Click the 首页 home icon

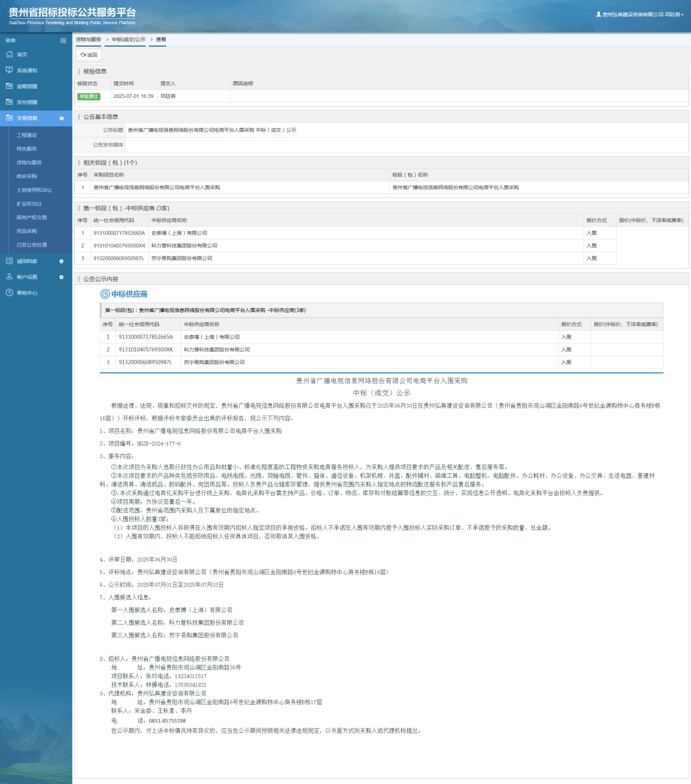pyautogui.click(x=9, y=54)
